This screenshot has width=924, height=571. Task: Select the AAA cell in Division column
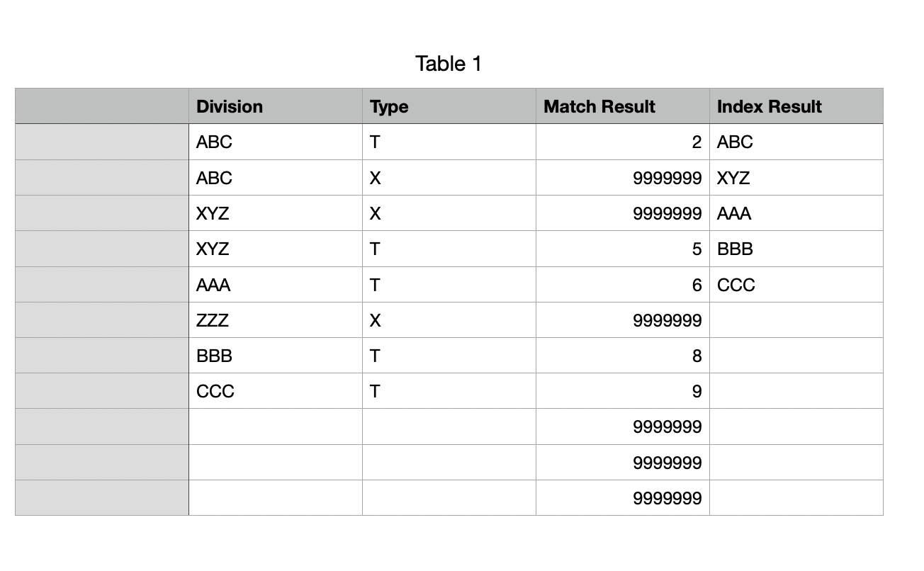275,285
